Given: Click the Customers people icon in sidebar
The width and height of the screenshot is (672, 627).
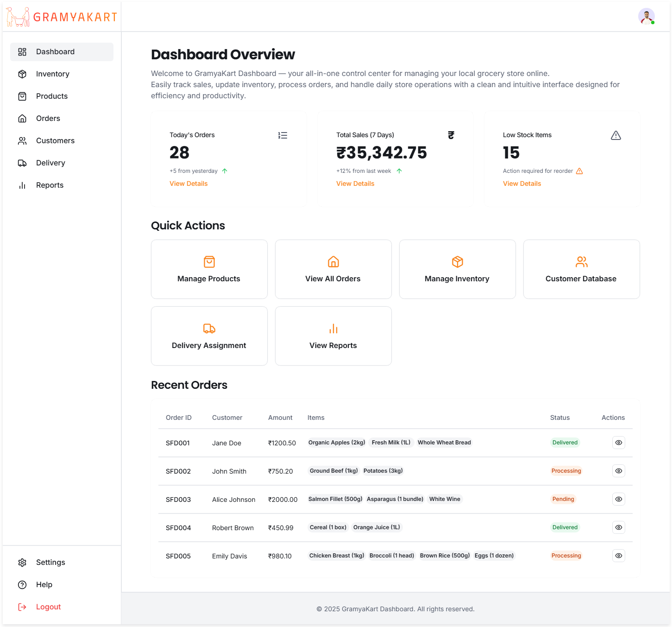Looking at the screenshot, I should coord(22,140).
